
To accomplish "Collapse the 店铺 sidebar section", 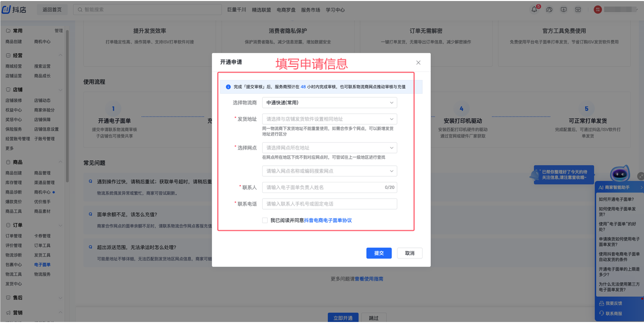I will (60, 89).
